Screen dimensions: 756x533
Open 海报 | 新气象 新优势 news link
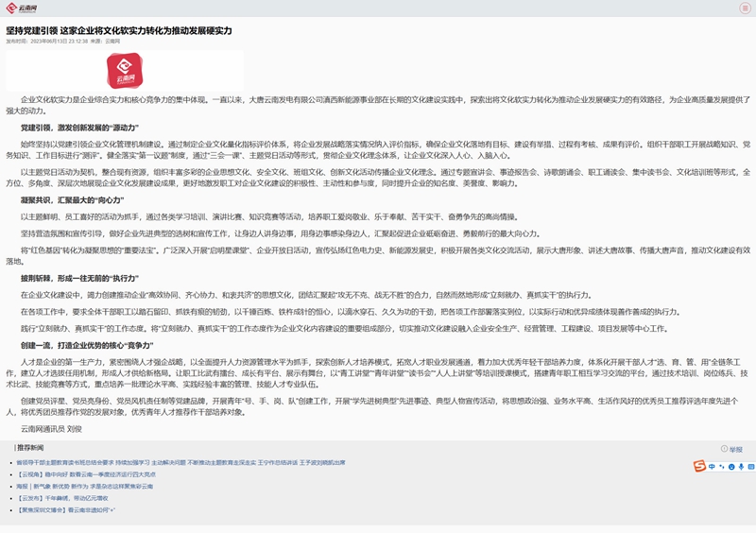[x=85, y=486]
